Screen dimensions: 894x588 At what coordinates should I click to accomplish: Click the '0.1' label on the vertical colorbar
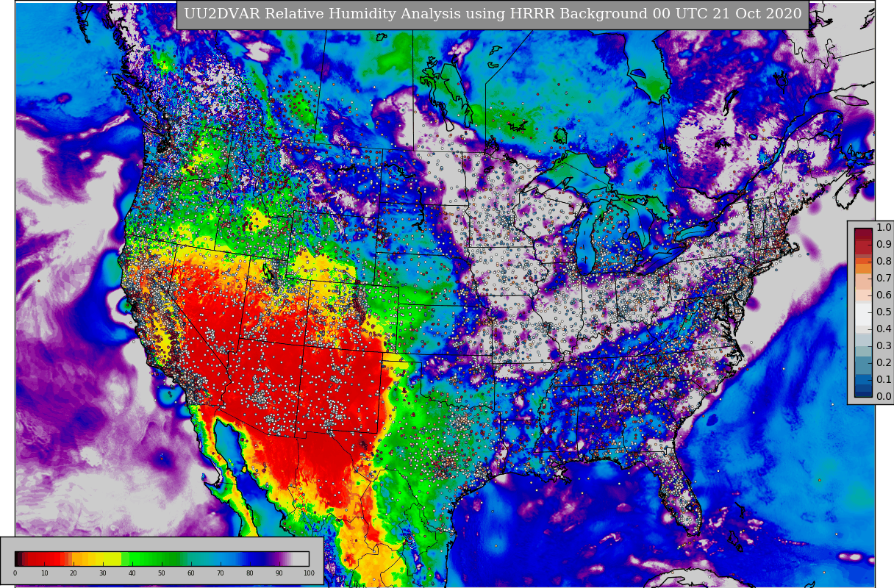click(x=884, y=379)
